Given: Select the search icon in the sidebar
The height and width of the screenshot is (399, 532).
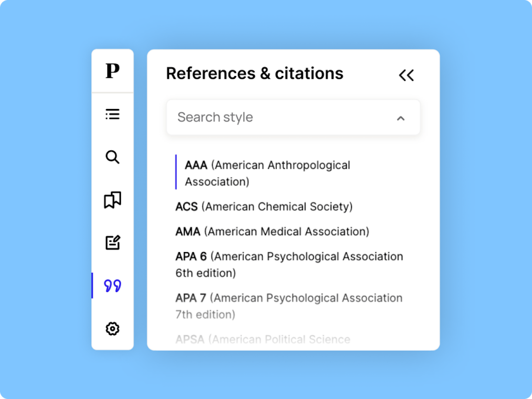Looking at the screenshot, I should tap(112, 157).
